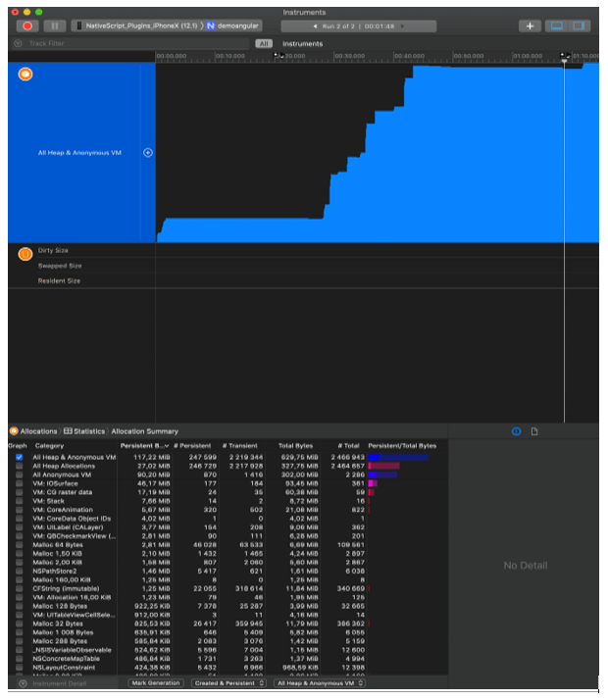
Task: Check graph box for All Anonymous VM
Action: click(20, 475)
